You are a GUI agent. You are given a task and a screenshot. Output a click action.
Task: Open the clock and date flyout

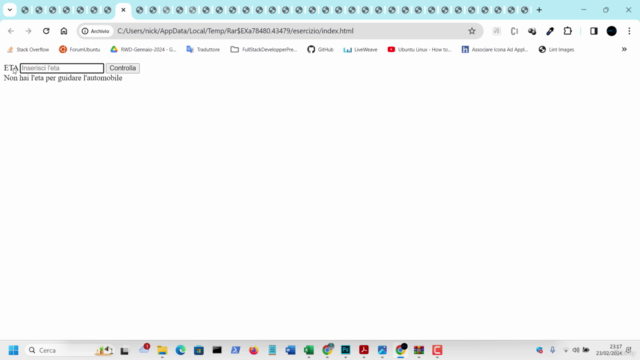point(609,350)
